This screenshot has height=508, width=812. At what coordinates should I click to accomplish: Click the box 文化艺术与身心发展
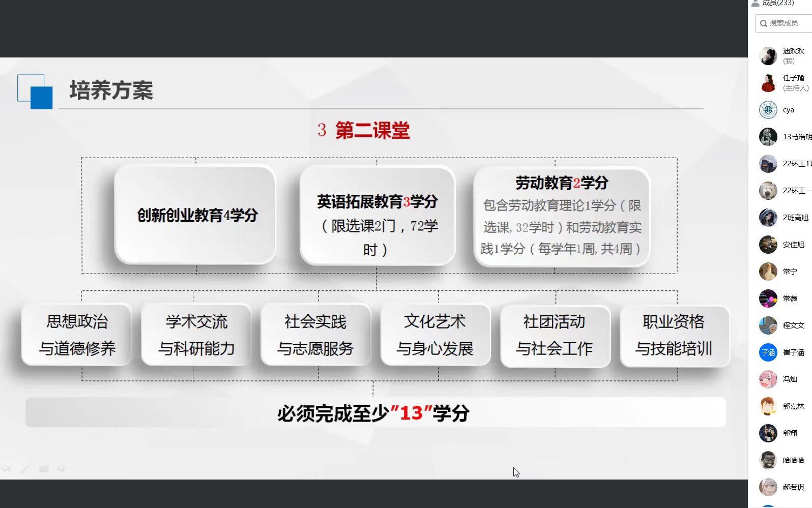click(436, 335)
